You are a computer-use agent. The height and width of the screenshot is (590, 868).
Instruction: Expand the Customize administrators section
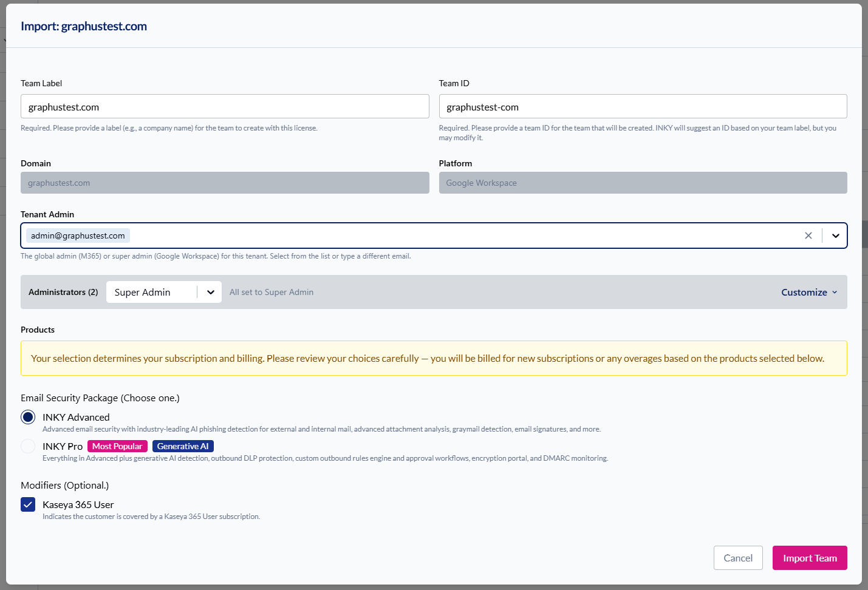[x=809, y=292]
